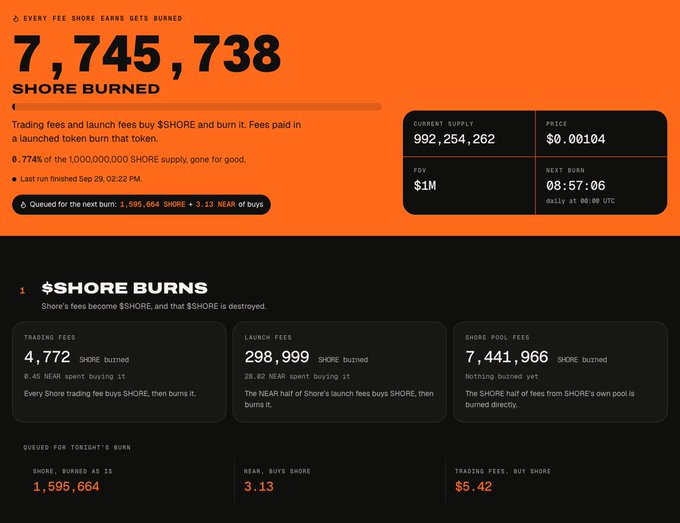
Task: Click 'TRADING FEES, BUY SHORE' label
Action: pos(503,471)
